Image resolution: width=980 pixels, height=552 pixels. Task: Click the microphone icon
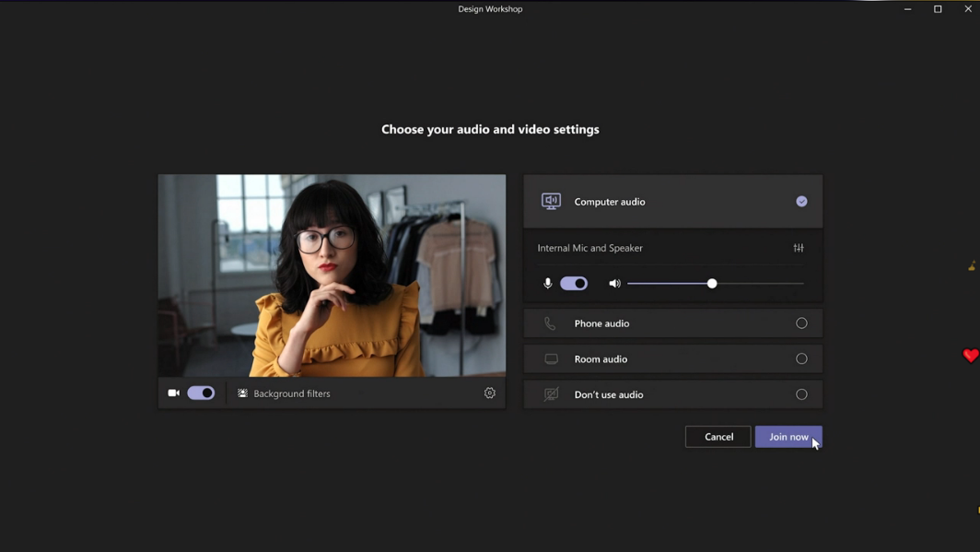click(548, 284)
